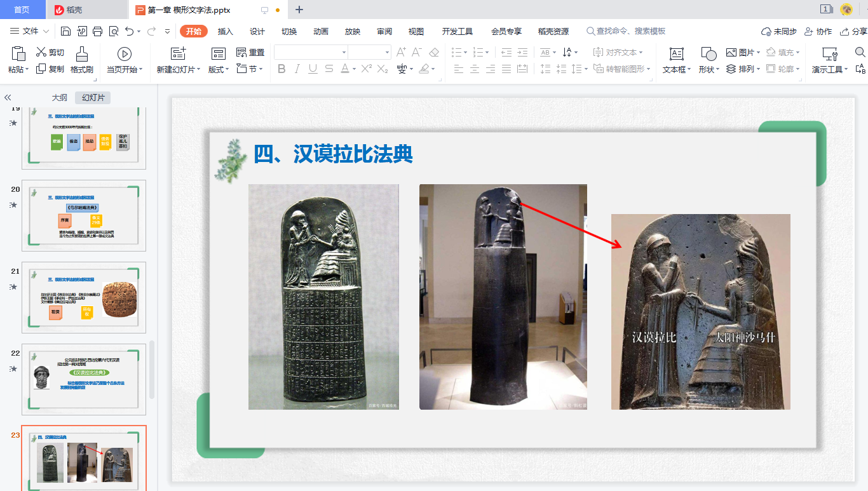Click the font color A swatch
The height and width of the screenshot is (491, 868).
click(x=345, y=69)
